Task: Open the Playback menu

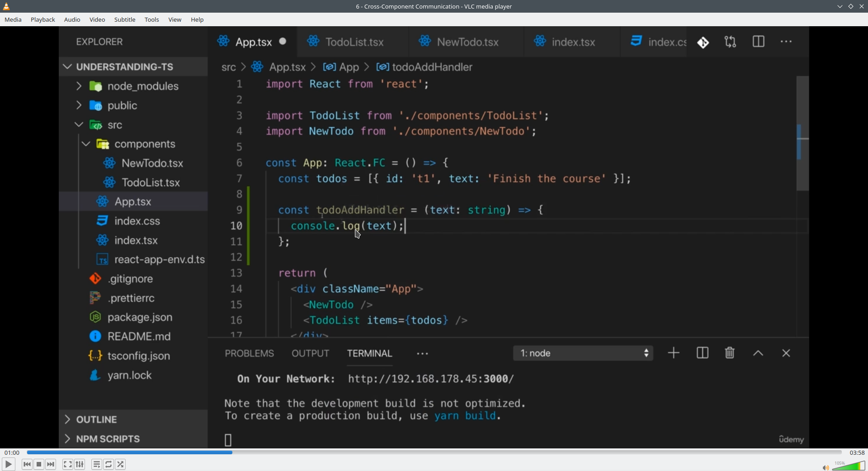Action: click(x=43, y=20)
